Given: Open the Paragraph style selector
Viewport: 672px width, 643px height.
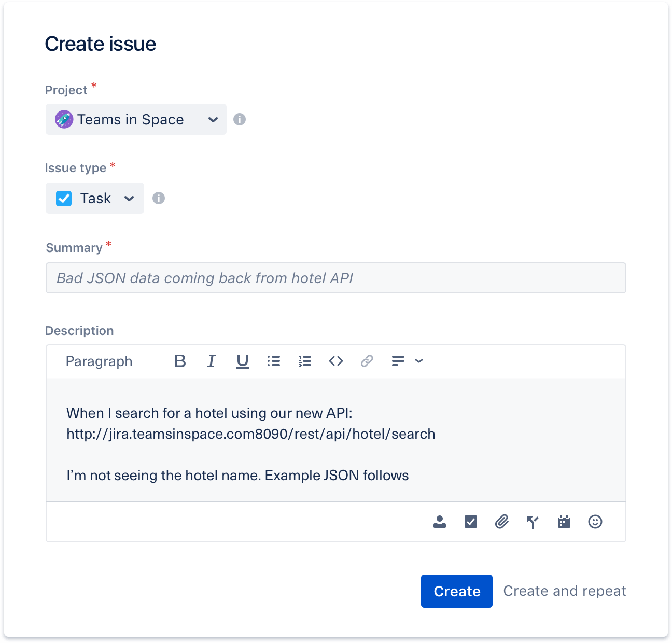Looking at the screenshot, I should click(x=99, y=361).
